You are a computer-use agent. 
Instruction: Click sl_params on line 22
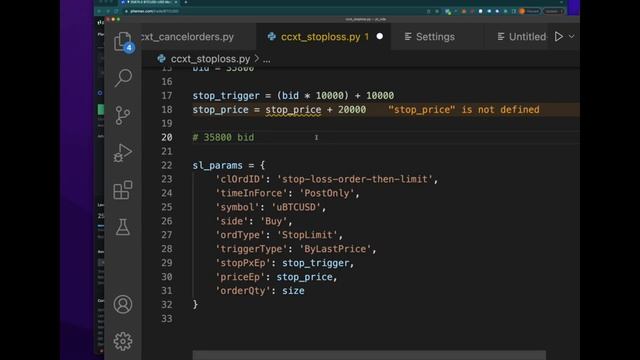pos(218,165)
